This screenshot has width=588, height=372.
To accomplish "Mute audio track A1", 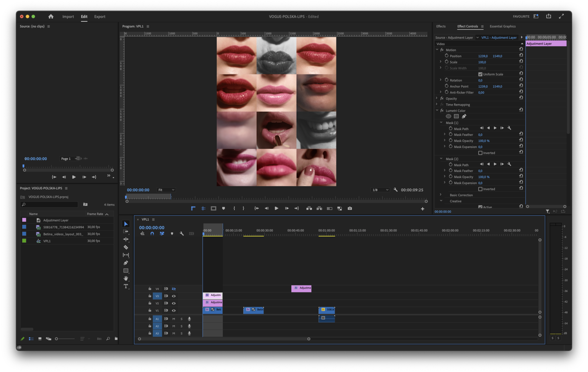I will (x=174, y=319).
